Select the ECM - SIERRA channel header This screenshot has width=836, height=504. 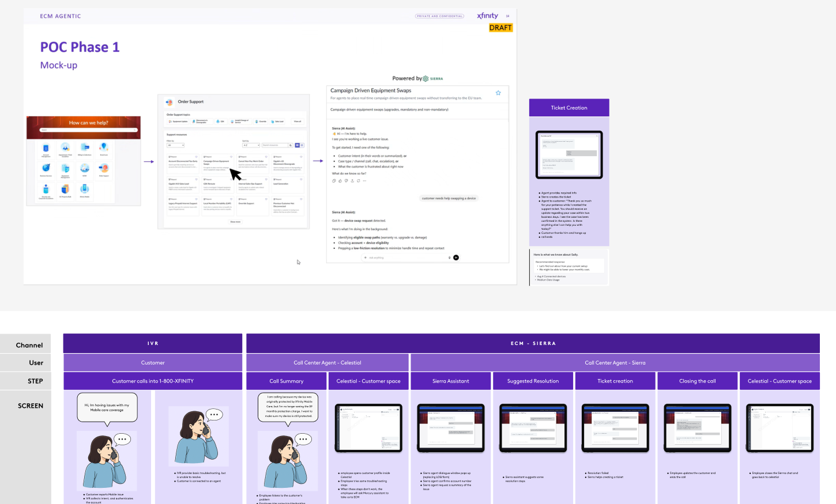coord(533,343)
